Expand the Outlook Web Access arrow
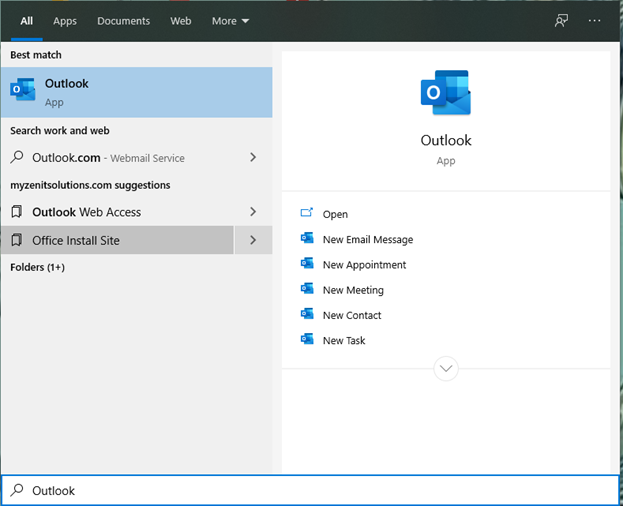This screenshot has width=623, height=506. pos(253,212)
